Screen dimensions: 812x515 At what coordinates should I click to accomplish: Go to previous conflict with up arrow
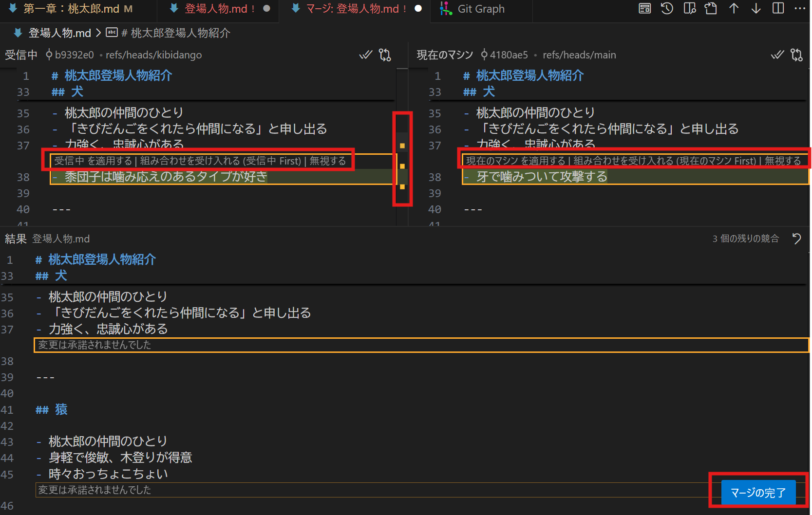coord(734,9)
